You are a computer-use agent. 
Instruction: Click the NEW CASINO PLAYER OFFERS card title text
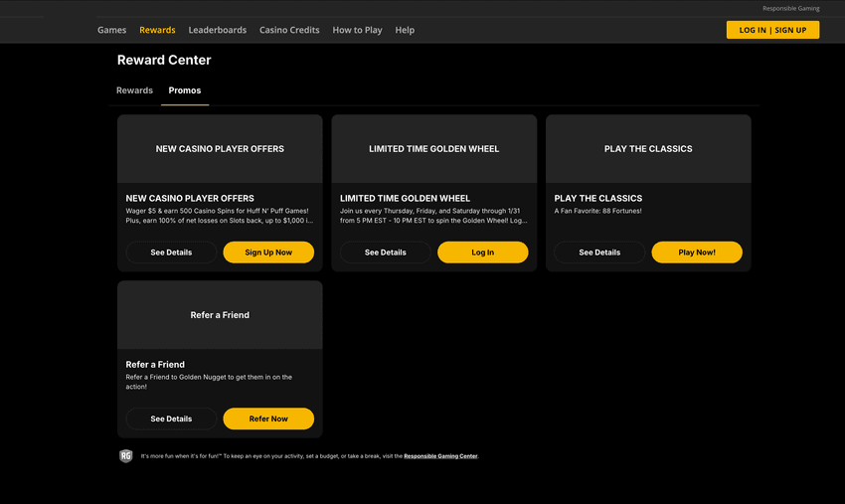click(190, 199)
